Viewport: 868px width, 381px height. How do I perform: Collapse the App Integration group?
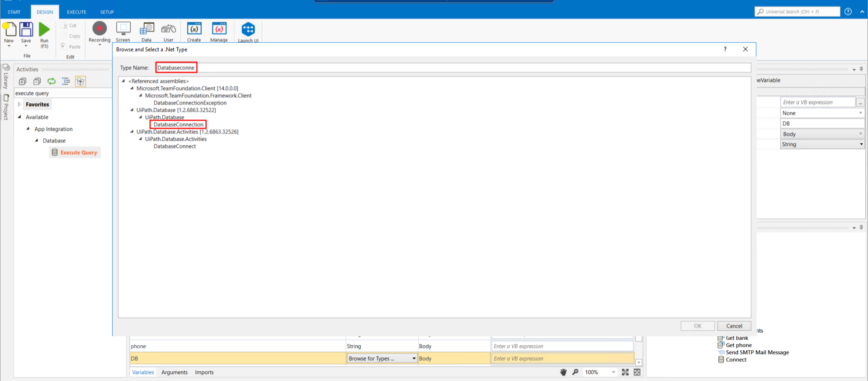[x=28, y=129]
